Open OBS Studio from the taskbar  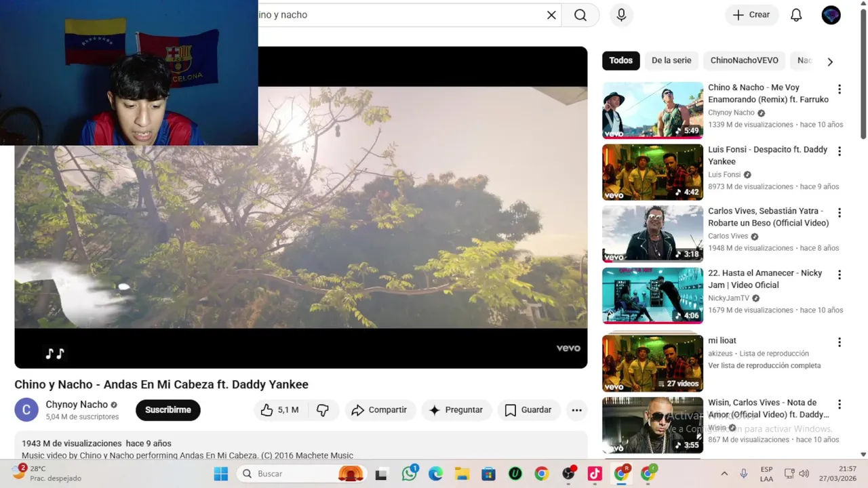[x=568, y=474]
